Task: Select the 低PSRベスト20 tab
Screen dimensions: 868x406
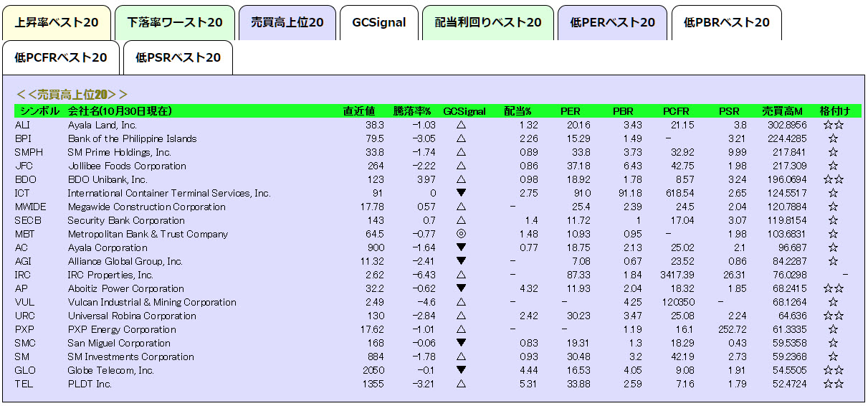Action: coord(178,57)
